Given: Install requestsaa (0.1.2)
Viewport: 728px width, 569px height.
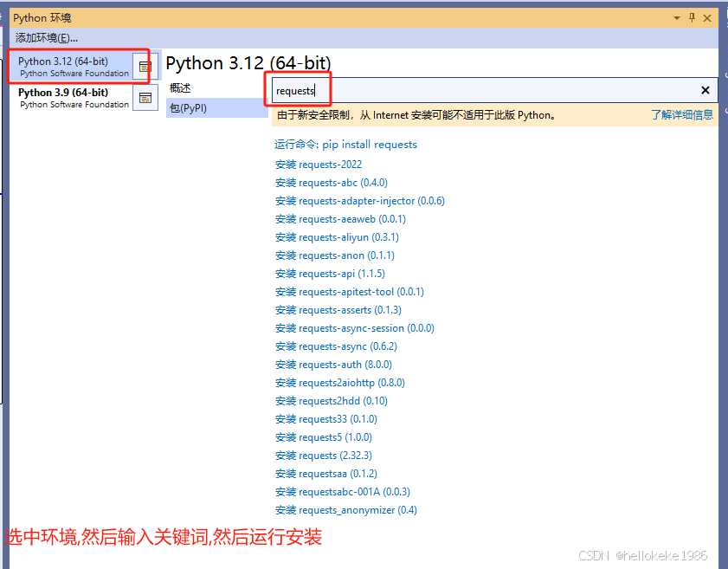Looking at the screenshot, I should [326, 474].
